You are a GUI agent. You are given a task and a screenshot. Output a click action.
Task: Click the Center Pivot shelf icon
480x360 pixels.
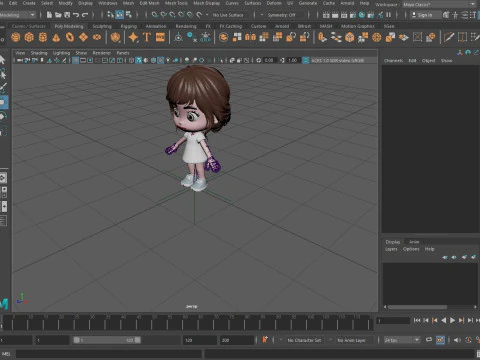click(x=178, y=37)
